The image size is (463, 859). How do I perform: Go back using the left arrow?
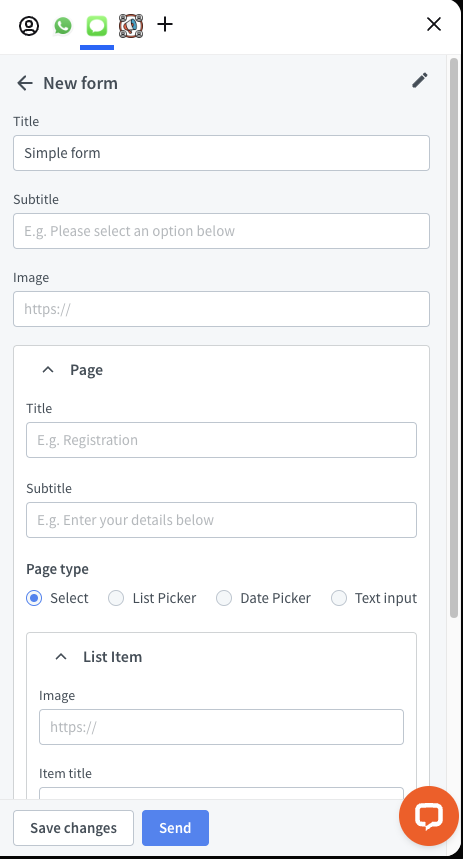pyautogui.click(x=25, y=83)
